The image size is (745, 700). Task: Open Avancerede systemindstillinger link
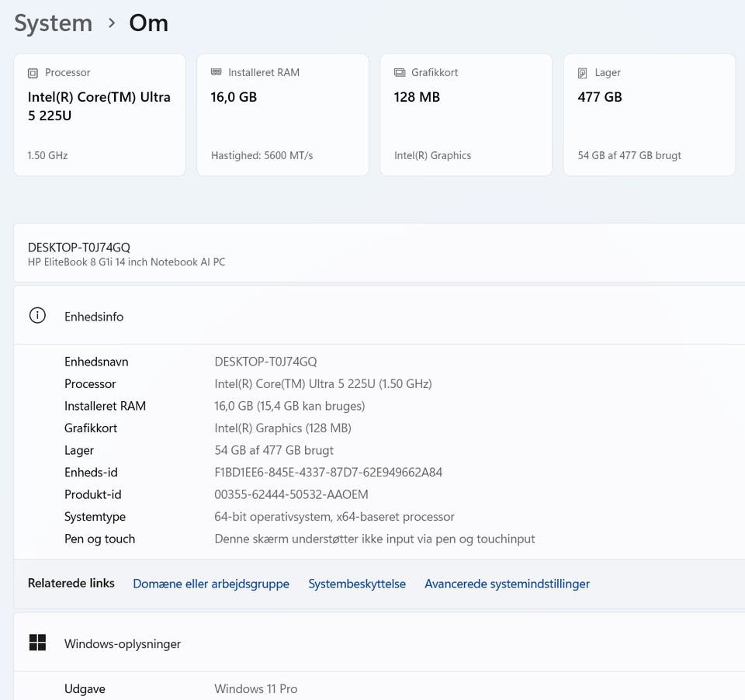[507, 584]
